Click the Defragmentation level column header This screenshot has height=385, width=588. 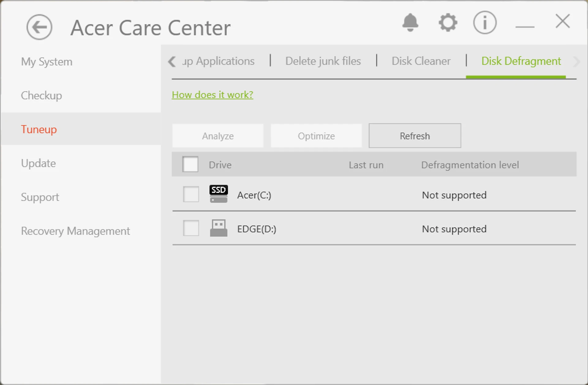click(470, 165)
